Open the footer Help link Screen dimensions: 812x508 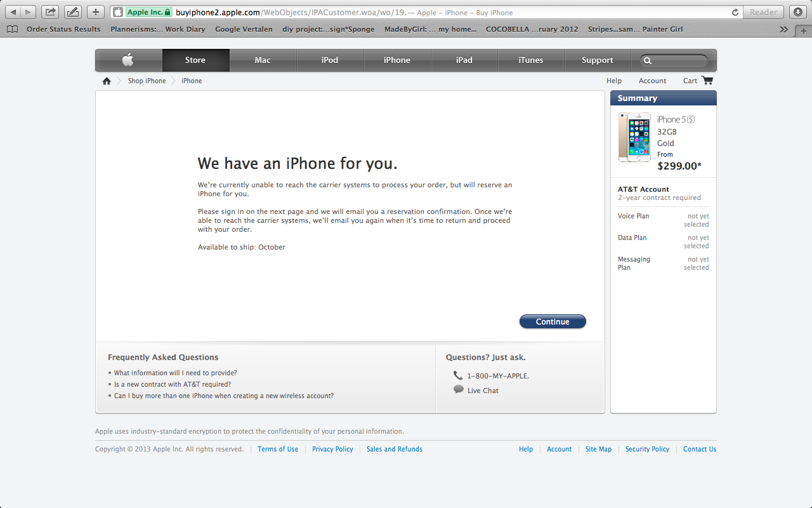pos(526,449)
